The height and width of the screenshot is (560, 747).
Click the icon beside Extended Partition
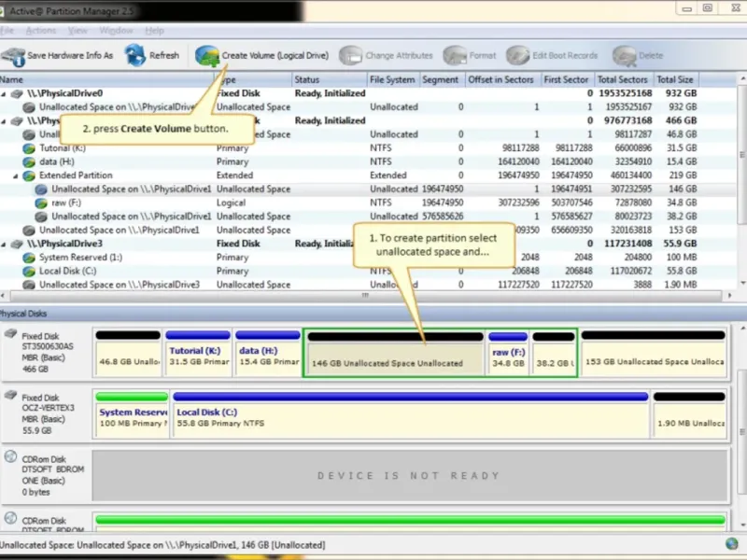click(29, 175)
